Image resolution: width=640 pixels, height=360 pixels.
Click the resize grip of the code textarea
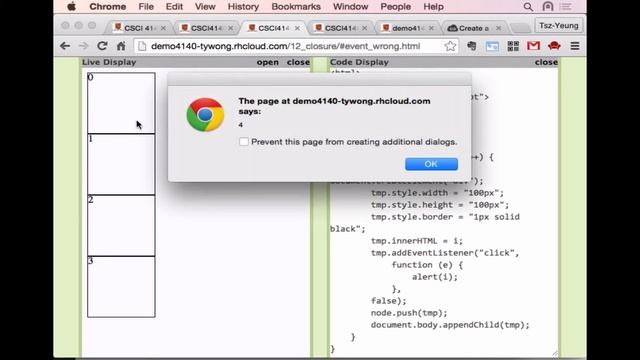point(555,353)
